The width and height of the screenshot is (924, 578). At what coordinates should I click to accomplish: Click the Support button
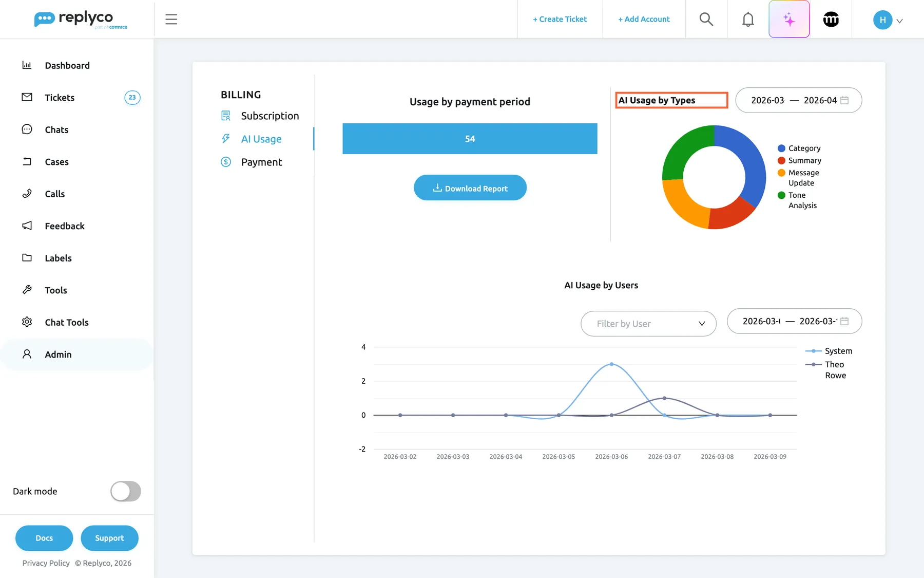(x=109, y=538)
